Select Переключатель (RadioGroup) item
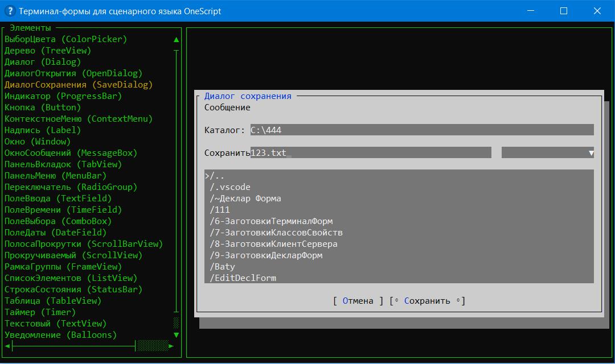Image resolution: width=615 pixels, height=364 pixels. 71,187
